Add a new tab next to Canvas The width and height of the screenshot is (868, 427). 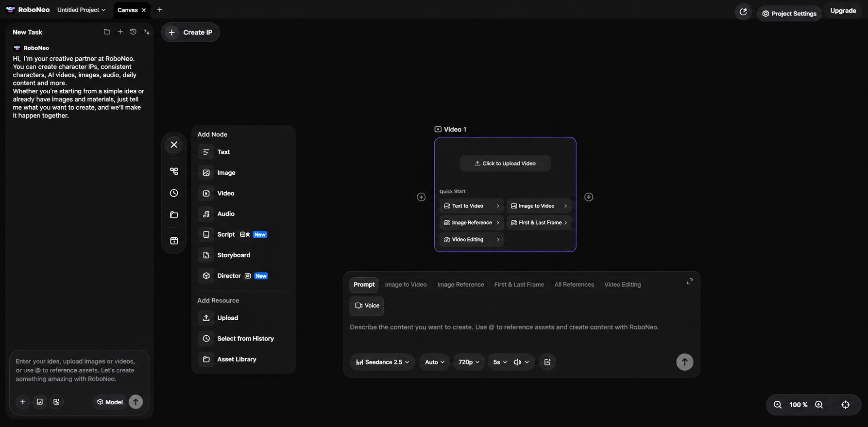coord(160,10)
